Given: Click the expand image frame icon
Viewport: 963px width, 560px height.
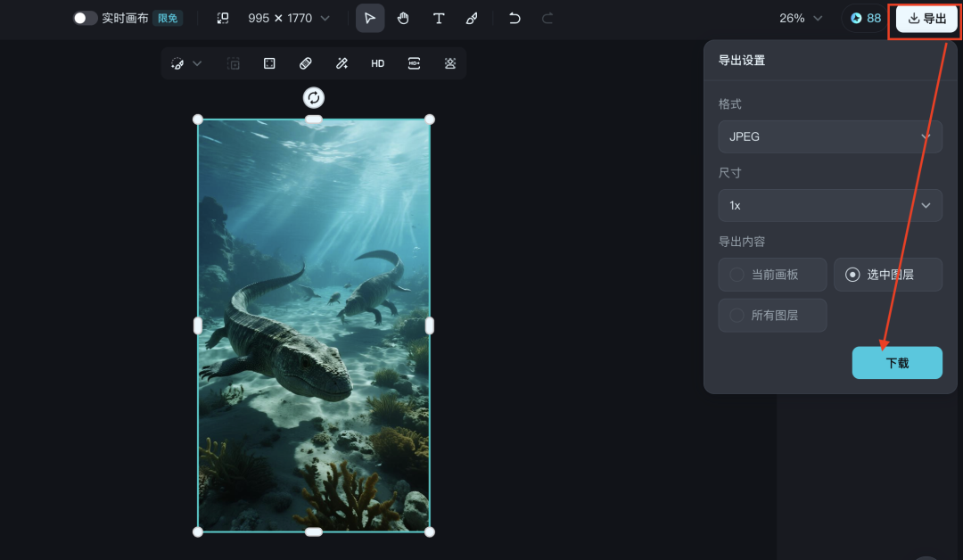Looking at the screenshot, I should pos(269,63).
